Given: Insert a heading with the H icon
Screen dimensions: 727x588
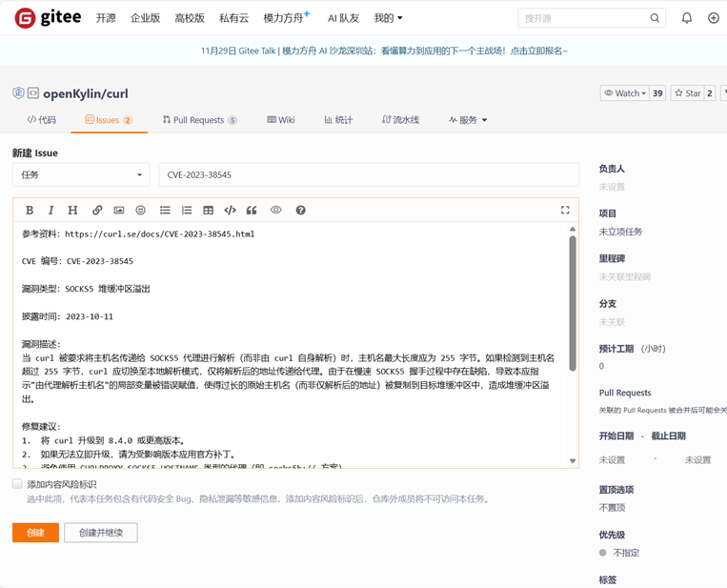Looking at the screenshot, I should (72, 210).
